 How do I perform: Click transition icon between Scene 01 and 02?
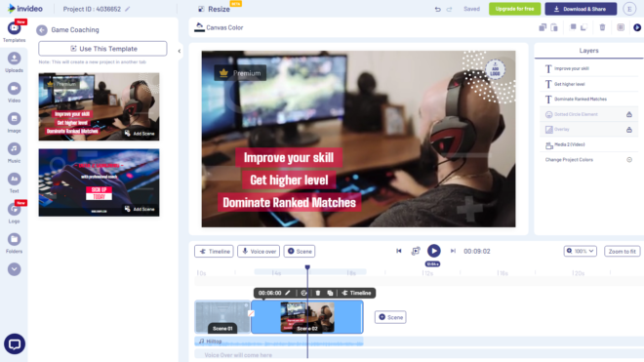point(251,313)
